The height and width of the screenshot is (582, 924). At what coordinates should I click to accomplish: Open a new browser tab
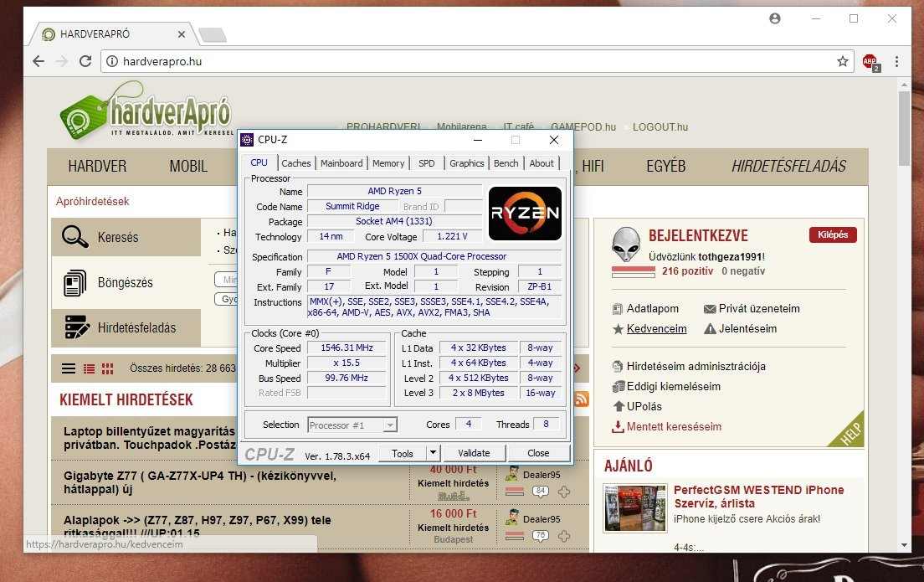click(x=213, y=35)
